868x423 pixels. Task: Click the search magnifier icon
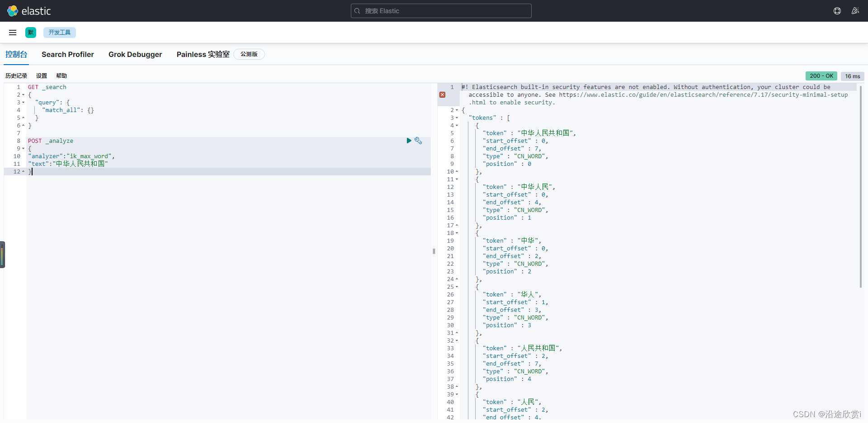pyautogui.click(x=357, y=11)
